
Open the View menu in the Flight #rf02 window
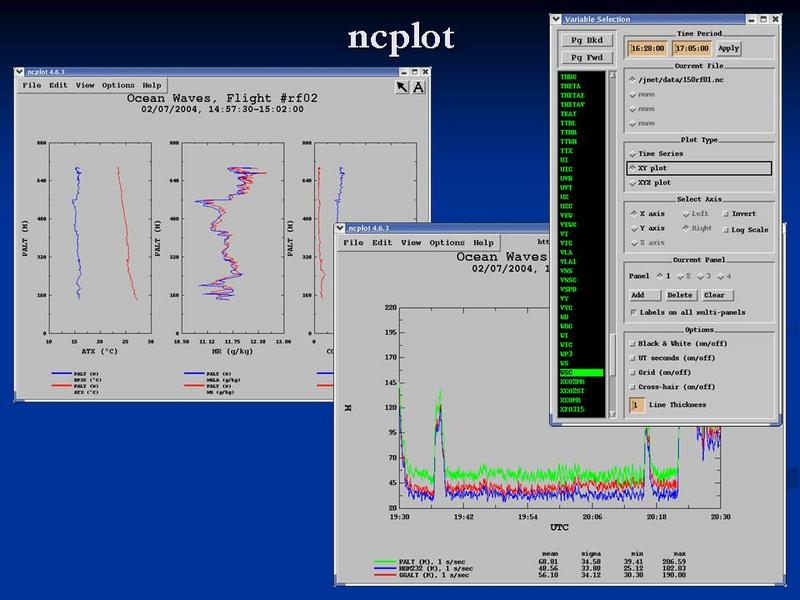(x=85, y=85)
